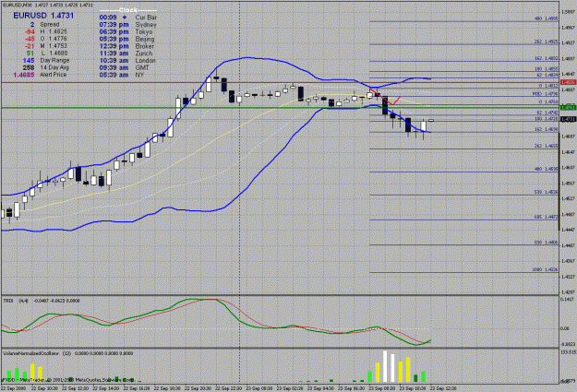577x392 pixels.
Task: Select the Day Range 145 row
Action: [46, 60]
